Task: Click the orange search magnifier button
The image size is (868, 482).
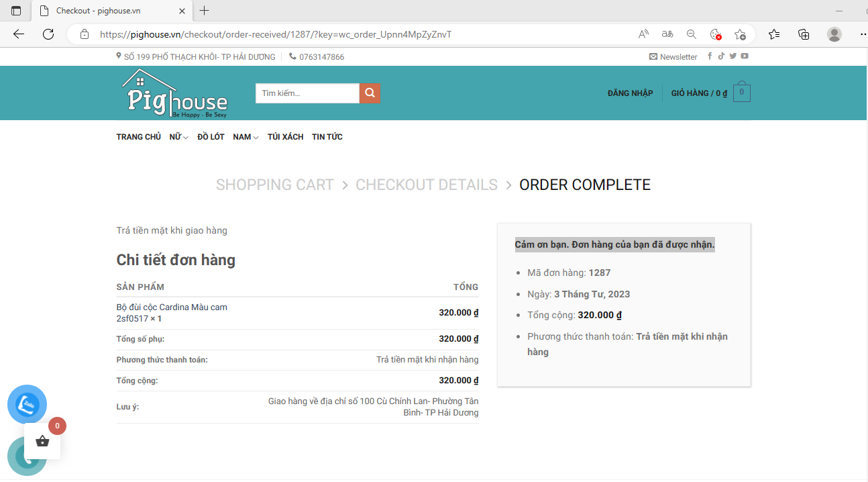Action: (x=370, y=93)
